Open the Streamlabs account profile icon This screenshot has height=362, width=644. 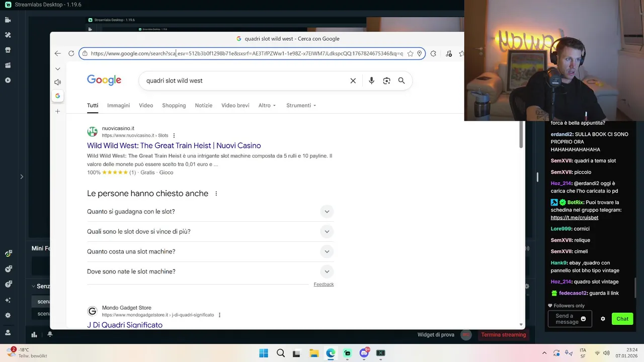pyautogui.click(x=8, y=333)
